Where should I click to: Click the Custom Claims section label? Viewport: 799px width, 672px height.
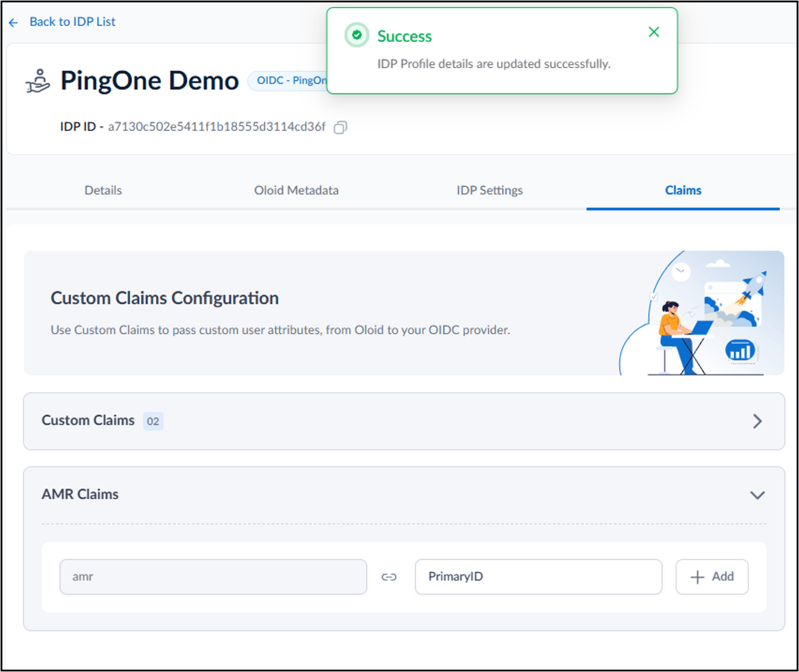88,420
